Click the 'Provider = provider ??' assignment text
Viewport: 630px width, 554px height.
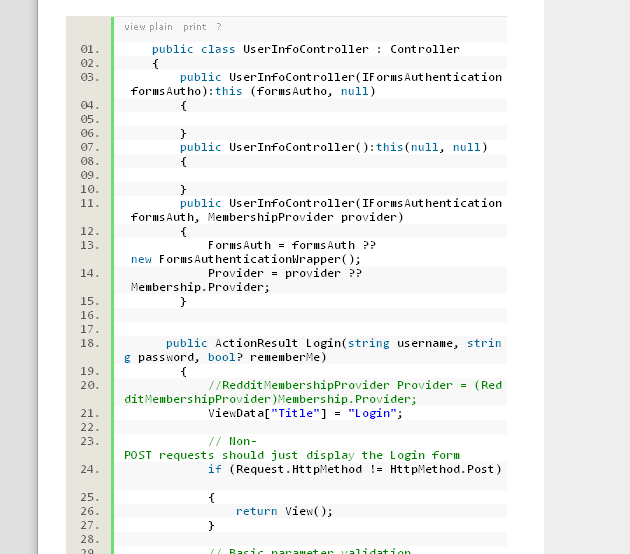tap(285, 274)
